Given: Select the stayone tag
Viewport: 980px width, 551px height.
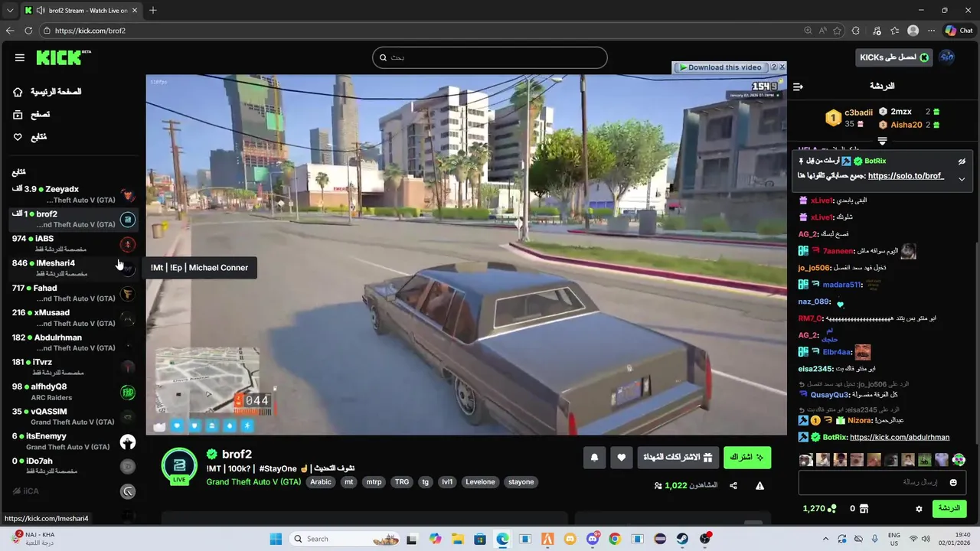Looking at the screenshot, I should click(x=521, y=482).
